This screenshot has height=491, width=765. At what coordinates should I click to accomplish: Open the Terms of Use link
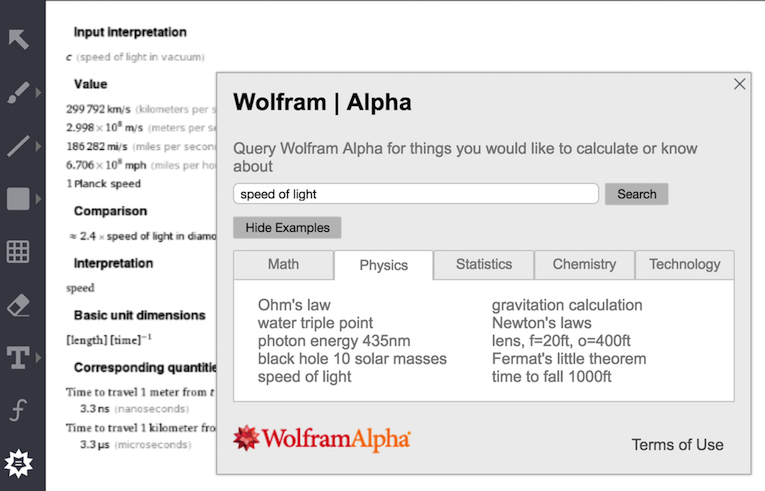click(x=677, y=445)
